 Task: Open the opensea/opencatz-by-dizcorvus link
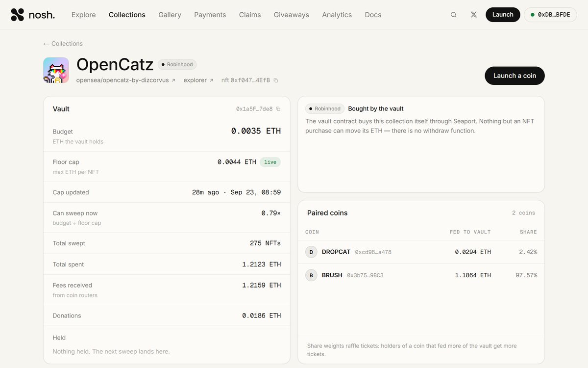pyautogui.click(x=125, y=80)
